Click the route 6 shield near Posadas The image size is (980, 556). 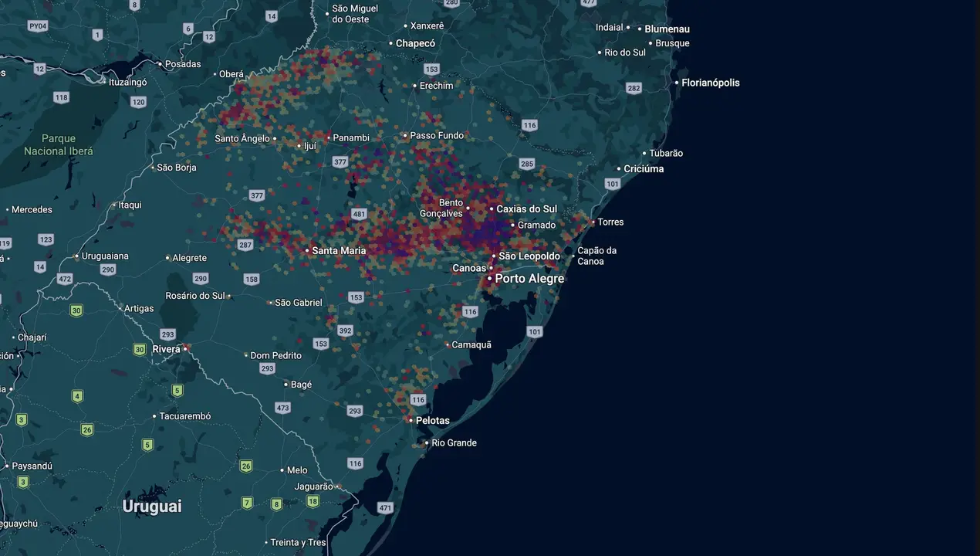[188, 29]
